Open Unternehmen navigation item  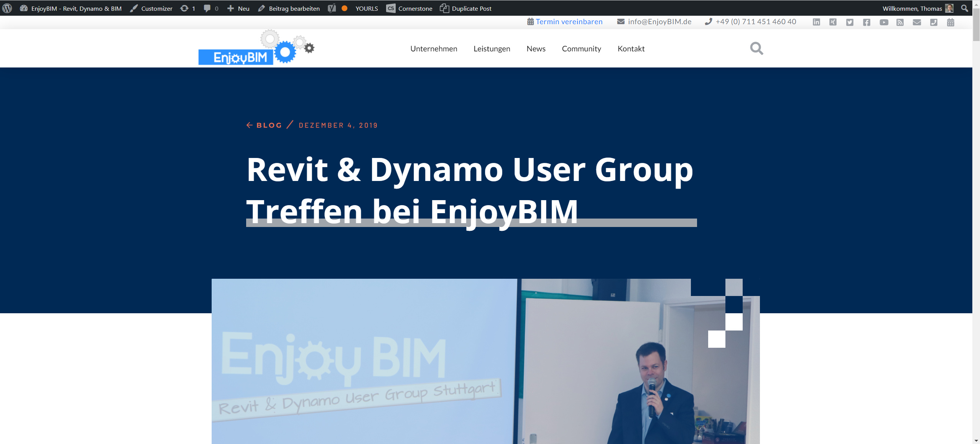click(x=434, y=49)
